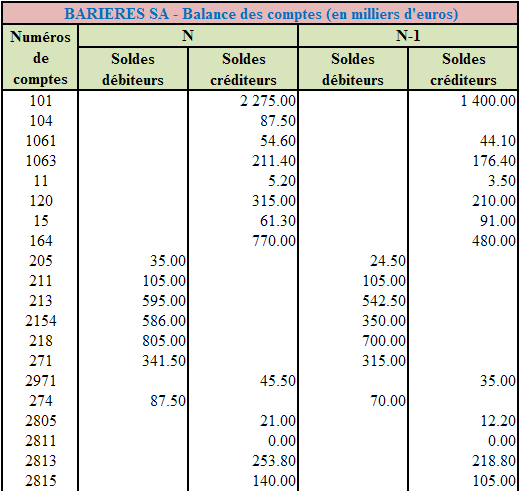Select the 70.00 N-1 debit for account 274

point(353,401)
